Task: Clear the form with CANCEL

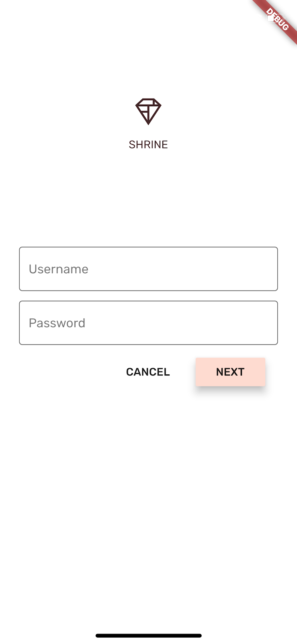Action: (x=148, y=372)
